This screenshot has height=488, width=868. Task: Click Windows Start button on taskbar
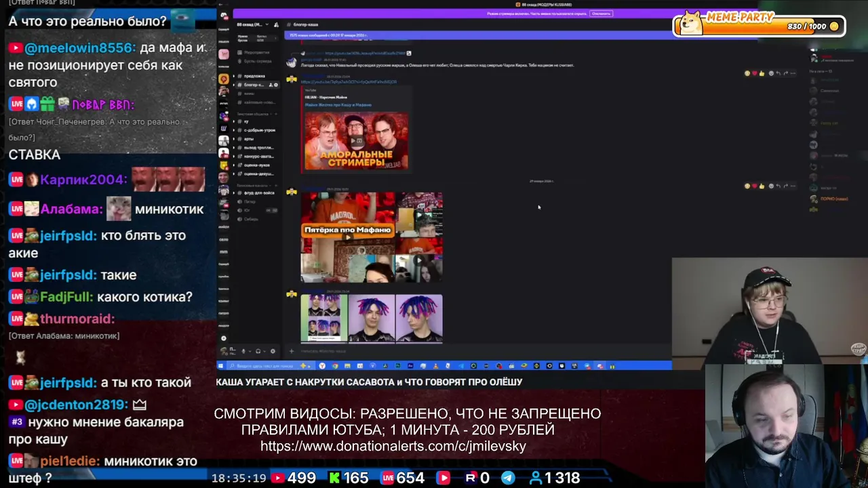(220, 365)
